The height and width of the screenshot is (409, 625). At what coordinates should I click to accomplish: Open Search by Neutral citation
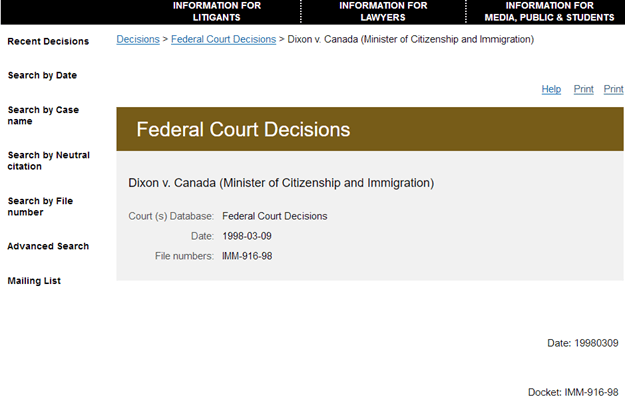[48, 160]
